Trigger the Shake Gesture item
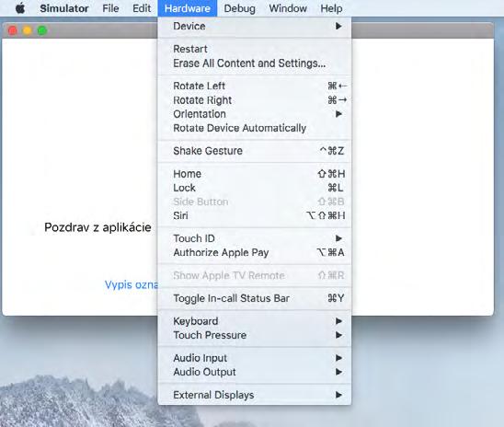This screenshot has height=427, width=504. pyautogui.click(x=255, y=151)
